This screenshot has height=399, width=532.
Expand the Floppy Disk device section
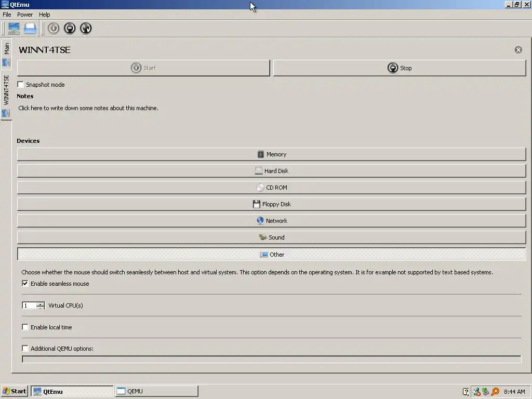271,204
